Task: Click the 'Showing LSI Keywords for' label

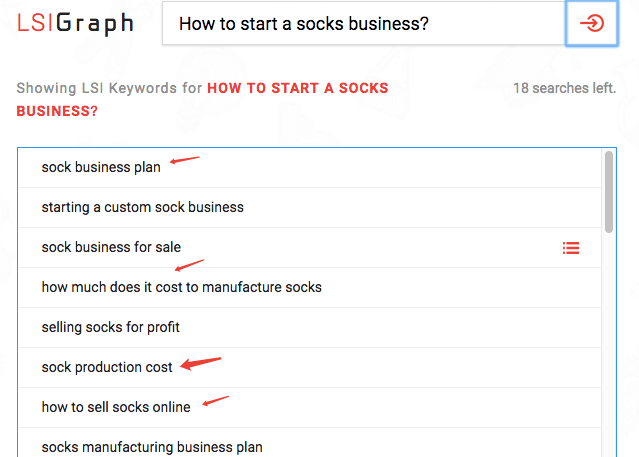Action: (109, 88)
